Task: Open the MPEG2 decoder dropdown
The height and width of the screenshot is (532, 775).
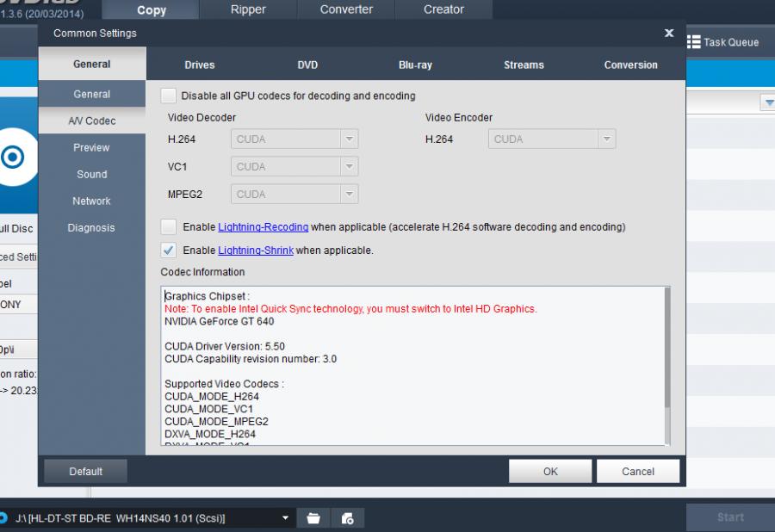Action: [x=294, y=195]
